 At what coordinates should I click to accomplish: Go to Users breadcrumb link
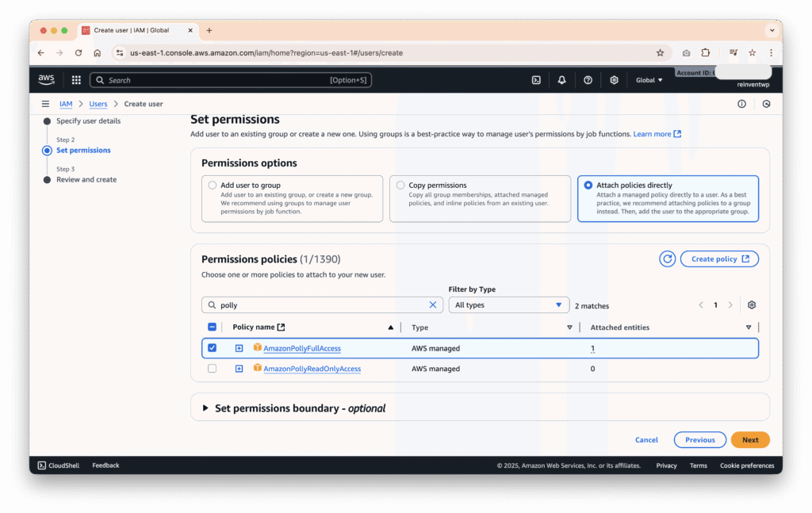tap(98, 104)
